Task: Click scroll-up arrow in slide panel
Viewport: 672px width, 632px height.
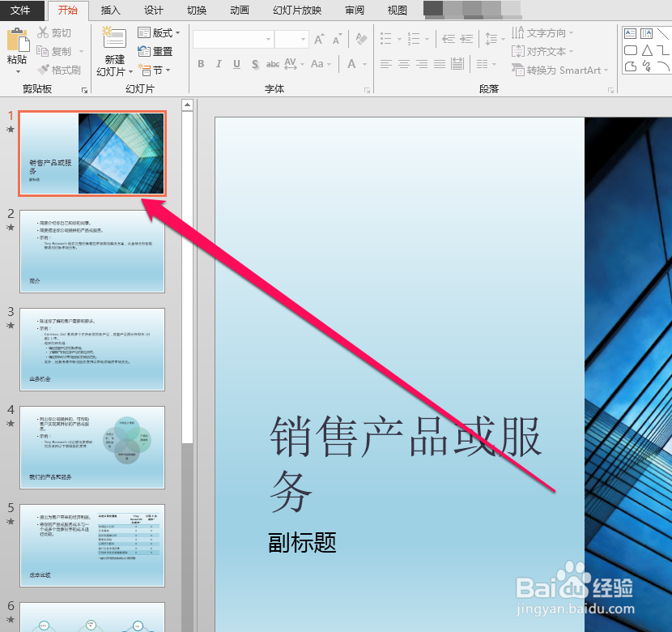Action: point(187,105)
